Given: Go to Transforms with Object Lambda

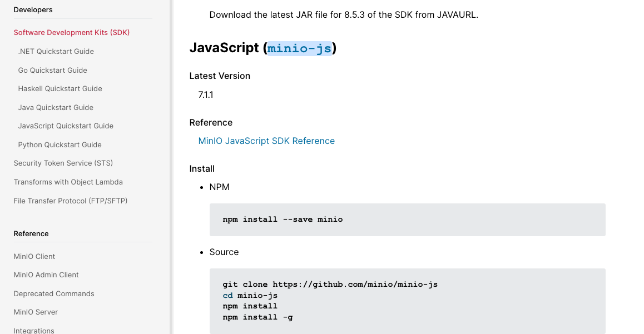Looking at the screenshot, I should pyautogui.click(x=68, y=182).
